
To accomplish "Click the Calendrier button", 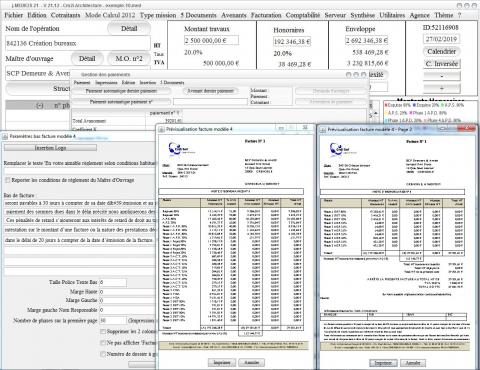I will coord(441,51).
